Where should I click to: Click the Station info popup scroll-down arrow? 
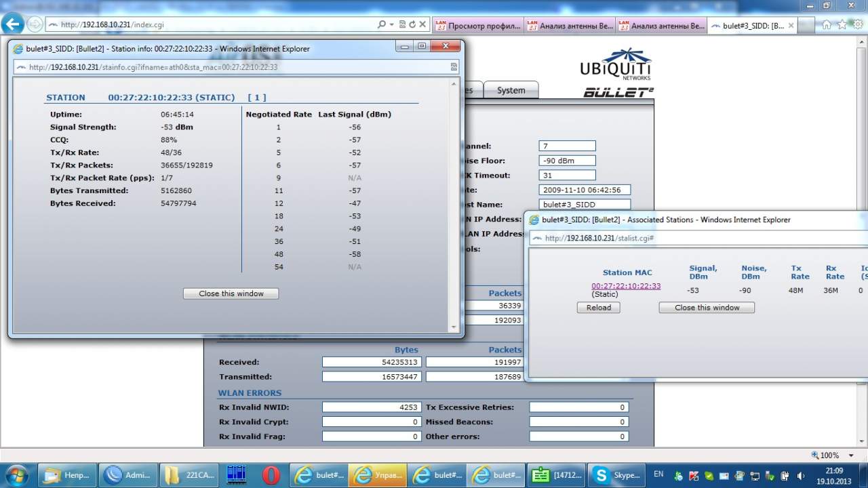(x=454, y=327)
